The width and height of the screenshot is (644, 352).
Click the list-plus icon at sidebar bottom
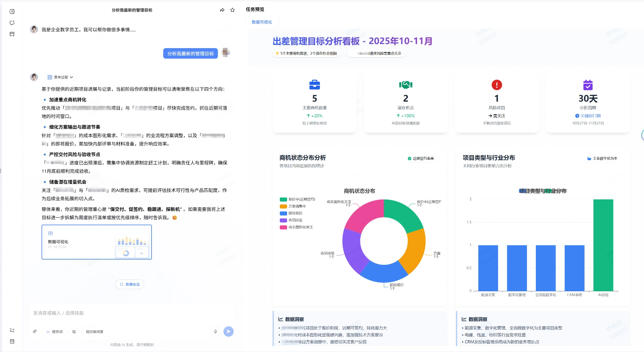(x=12, y=330)
